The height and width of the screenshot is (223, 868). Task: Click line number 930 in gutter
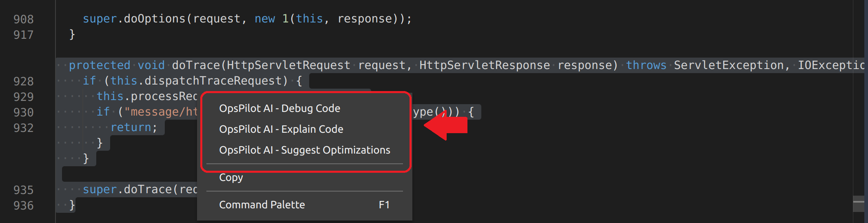coord(23,112)
